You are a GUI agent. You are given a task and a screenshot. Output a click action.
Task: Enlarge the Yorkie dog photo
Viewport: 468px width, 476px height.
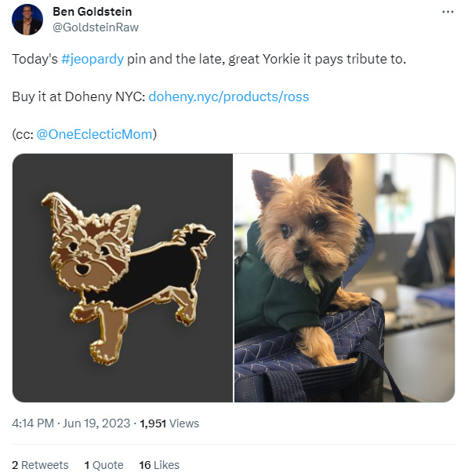(x=344, y=278)
